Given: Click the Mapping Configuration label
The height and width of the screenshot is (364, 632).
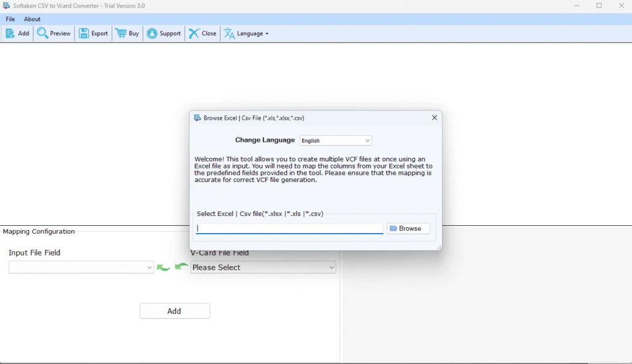Looking at the screenshot, I should pyautogui.click(x=39, y=231).
